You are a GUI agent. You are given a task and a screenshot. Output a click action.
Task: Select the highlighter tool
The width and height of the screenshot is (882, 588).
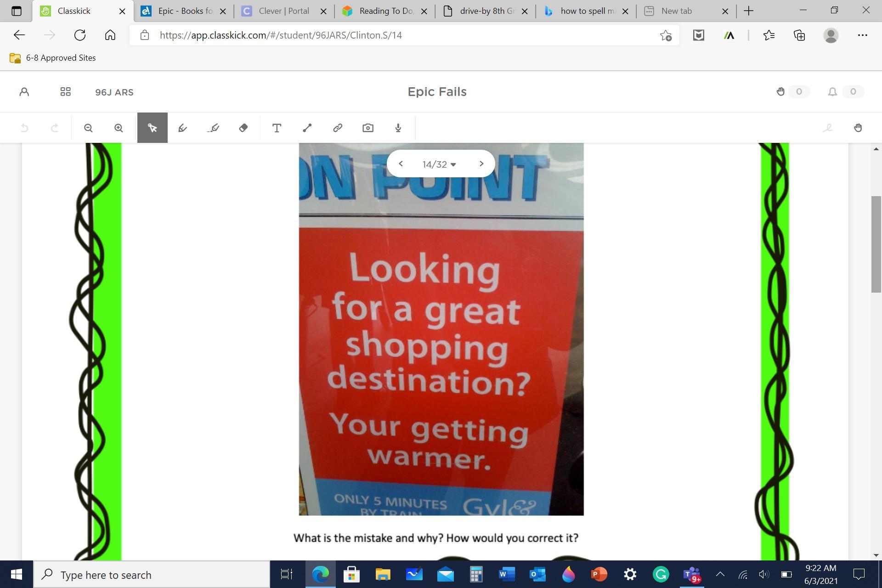click(x=213, y=128)
